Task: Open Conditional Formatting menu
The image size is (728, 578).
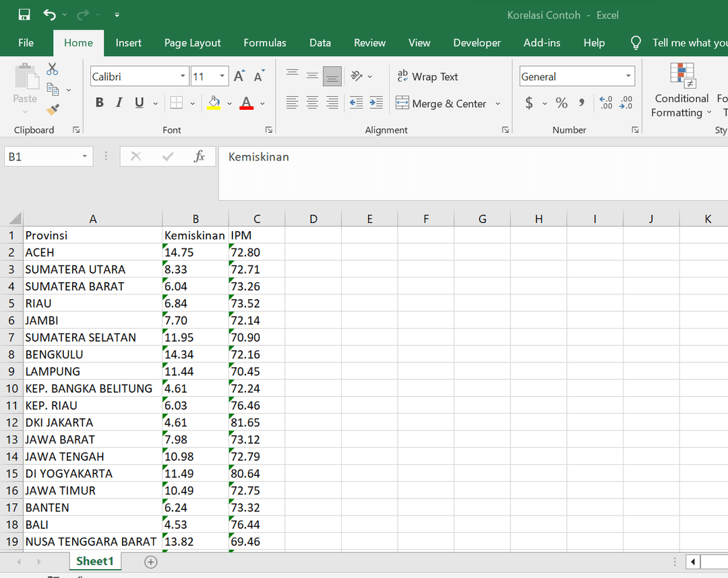Action: coord(681,90)
